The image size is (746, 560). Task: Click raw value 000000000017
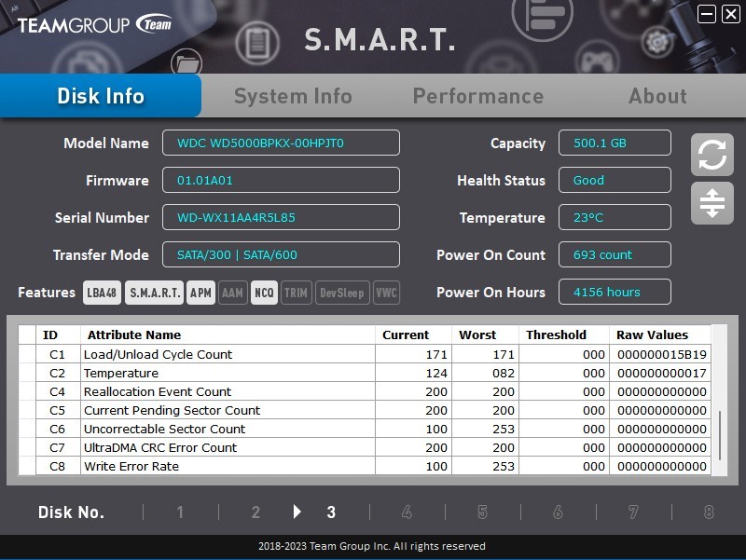pyautogui.click(x=662, y=373)
